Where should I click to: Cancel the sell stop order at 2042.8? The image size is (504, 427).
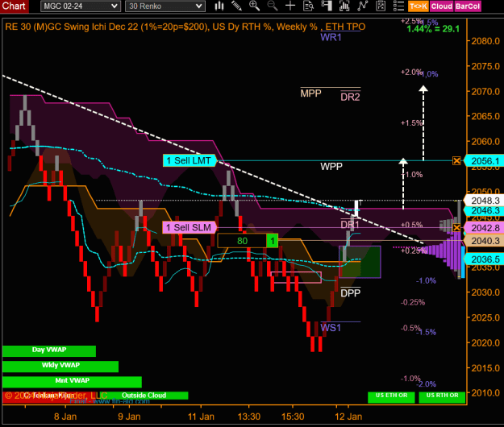[456, 228]
